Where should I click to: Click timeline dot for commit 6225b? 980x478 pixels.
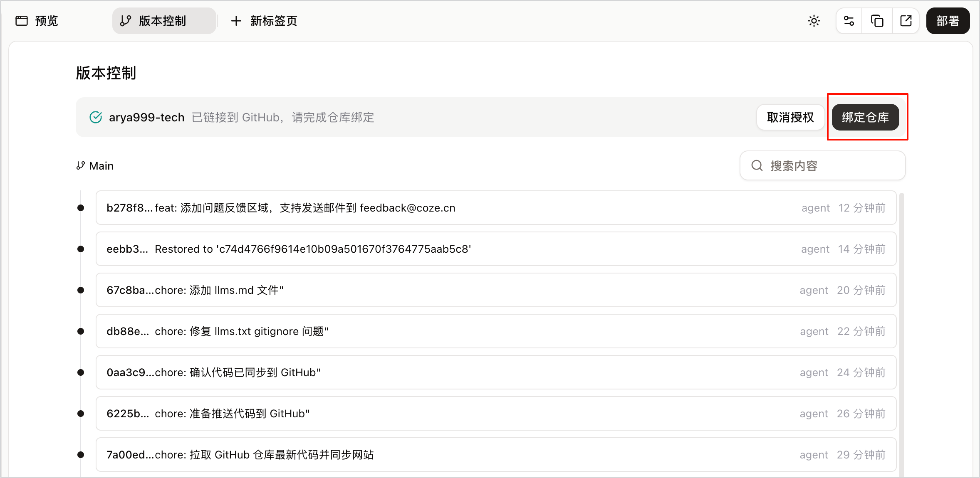[81, 414]
